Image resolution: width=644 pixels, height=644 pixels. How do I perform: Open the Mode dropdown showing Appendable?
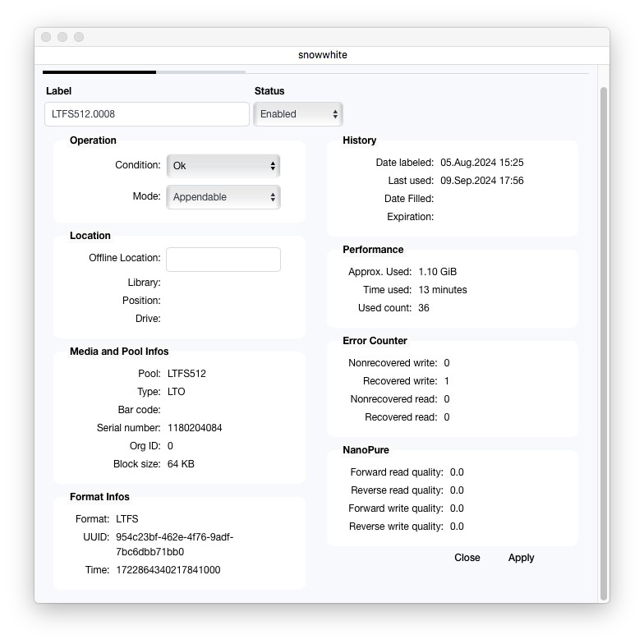pyautogui.click(x=222, y=197)
